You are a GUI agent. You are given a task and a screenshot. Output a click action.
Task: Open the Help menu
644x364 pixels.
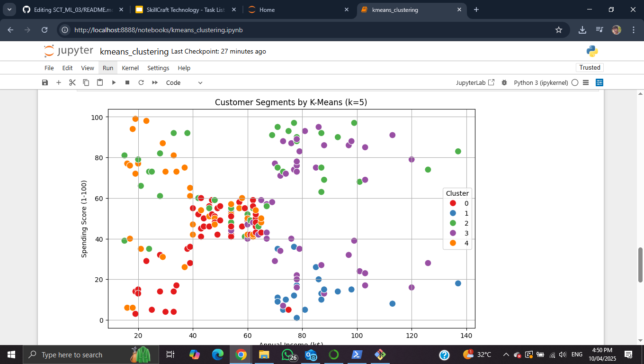184,68
